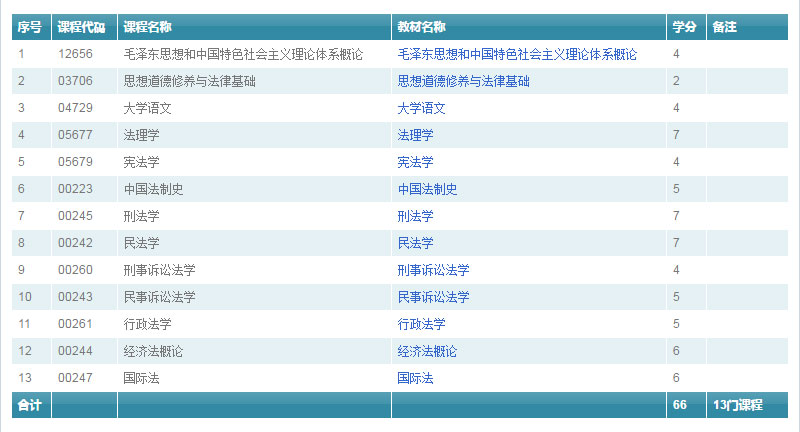Click the 课程名称 column header

point(147,27)
